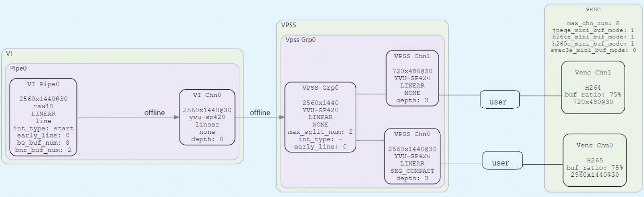Click the VI container title
The height and width of the screenshot is (197, 644).
(x=9, y=54)
